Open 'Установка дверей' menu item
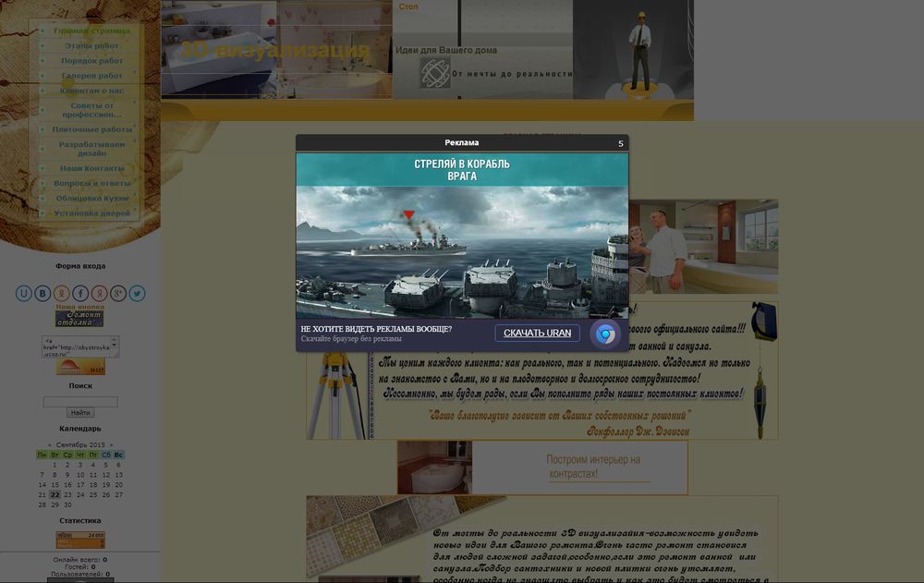This screenshot has width=924, height=583. pos(91,213)
